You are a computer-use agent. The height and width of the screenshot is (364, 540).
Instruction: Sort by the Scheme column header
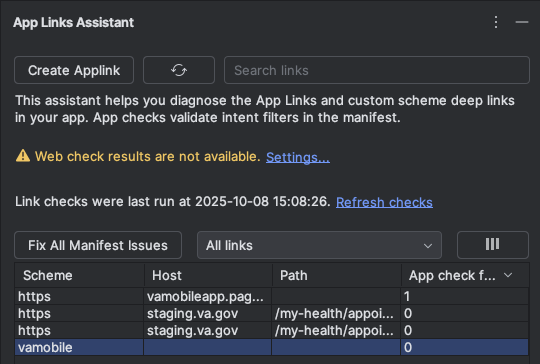pyautogui.click(x=79, y=275)
